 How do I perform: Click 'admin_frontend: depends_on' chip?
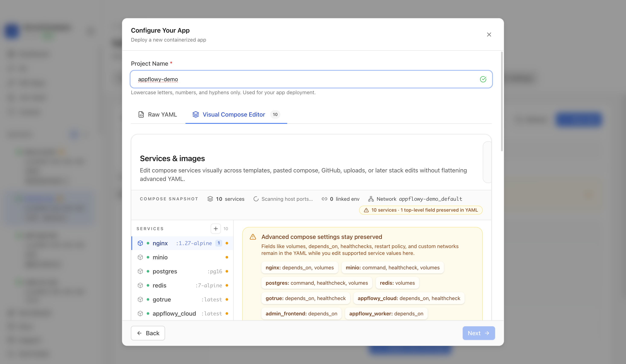[301, 313]
